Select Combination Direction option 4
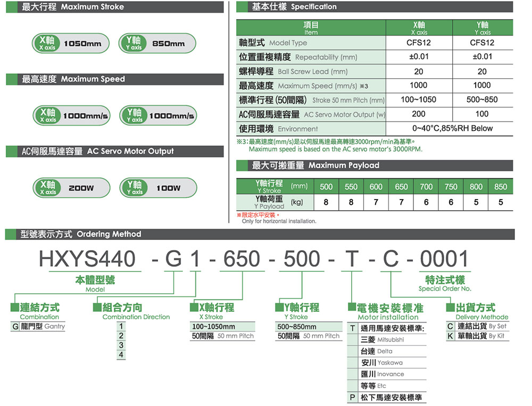Viewport: 532px width, 406px height. [121, 355]
